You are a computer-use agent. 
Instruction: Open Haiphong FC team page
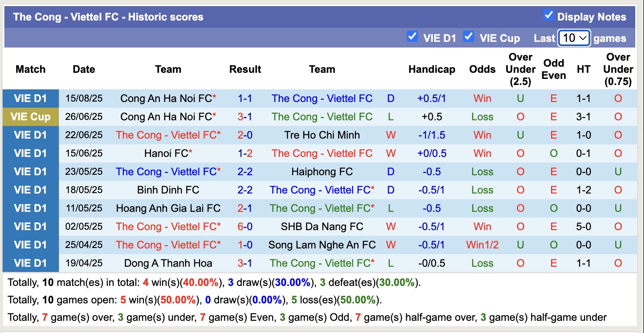coord(322,172)
